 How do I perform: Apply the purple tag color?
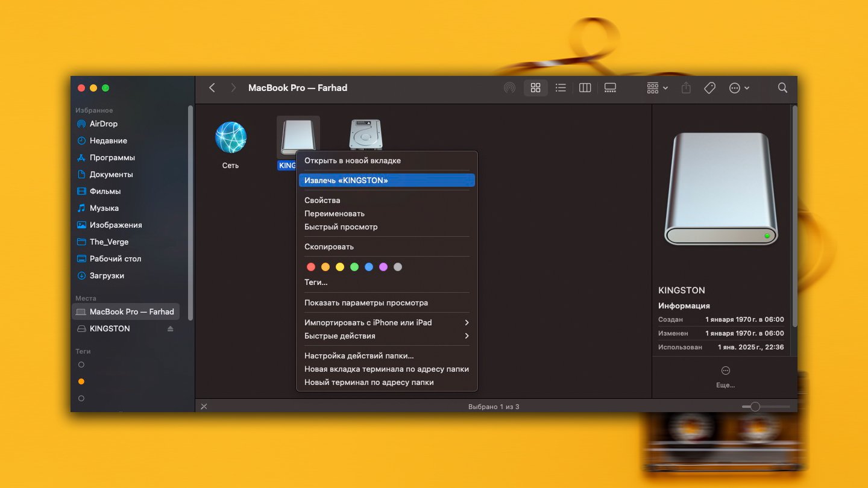tap(383, 267)
